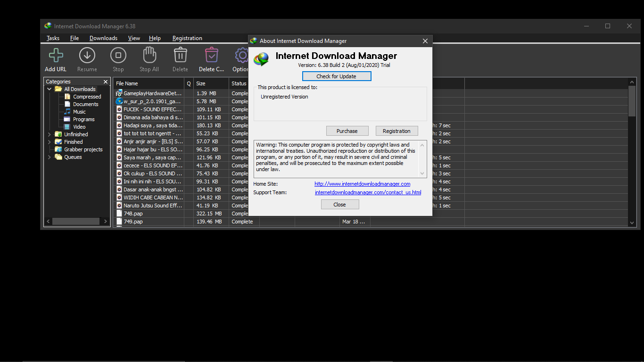Select the Programs category icon
644x362 pixels.
[67, 119]
